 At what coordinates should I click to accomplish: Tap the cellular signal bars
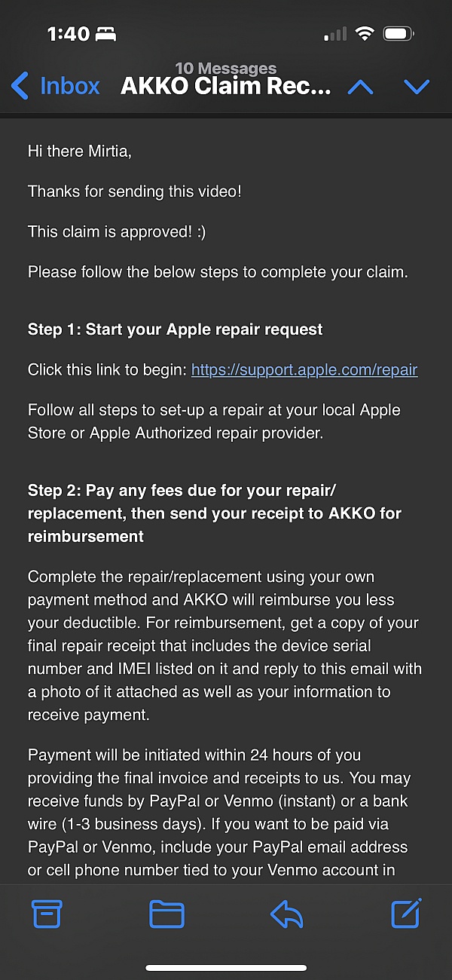(335, 34)
